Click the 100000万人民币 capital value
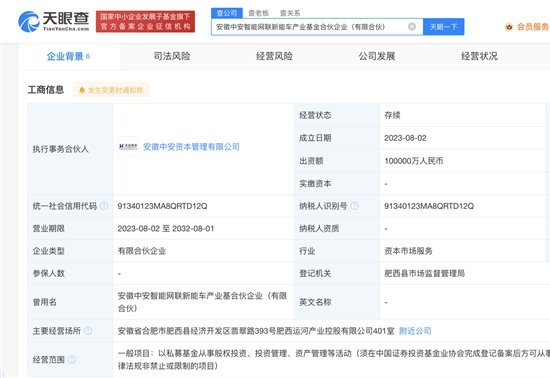The width and height of the screenshot is (550, 378). pyautogui.click(x=414, y=161)
